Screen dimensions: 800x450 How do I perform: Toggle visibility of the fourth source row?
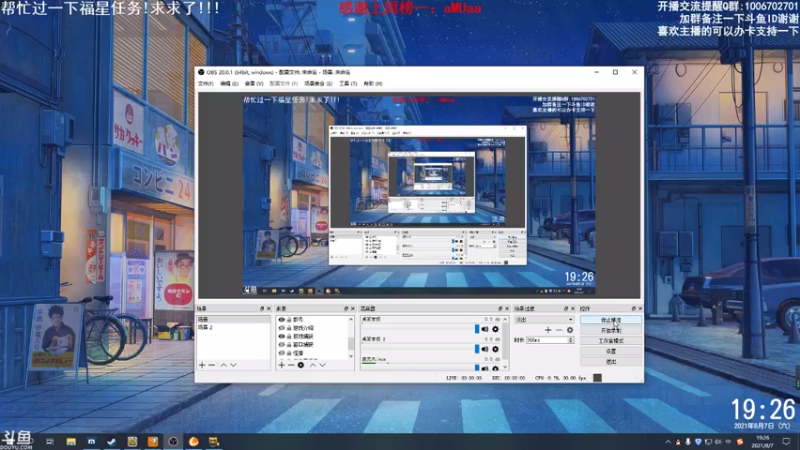tap(282, 345)
